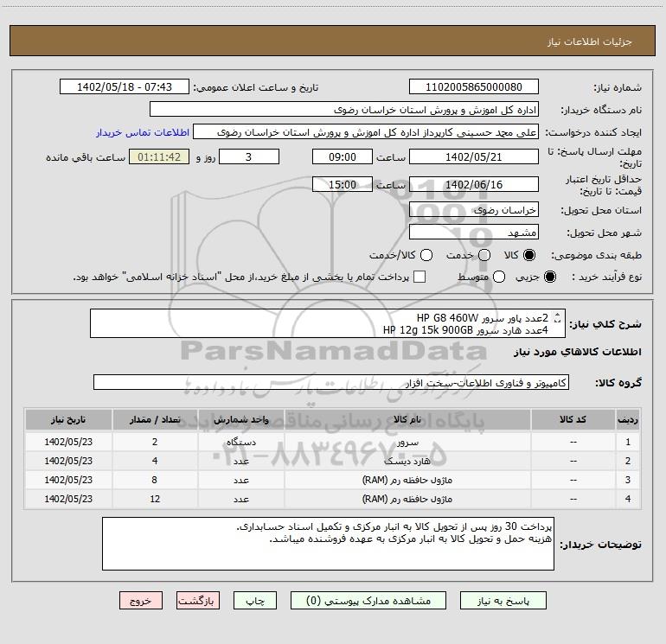Click the 'ردیف' column header
Viewport: 666px width, 644px height.
[x=628, y=420]
